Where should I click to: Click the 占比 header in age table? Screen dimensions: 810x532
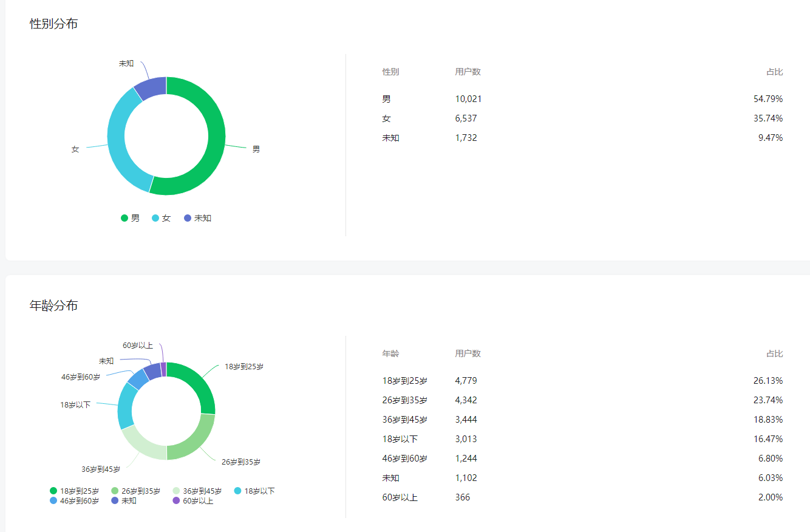tap(774, 353)
